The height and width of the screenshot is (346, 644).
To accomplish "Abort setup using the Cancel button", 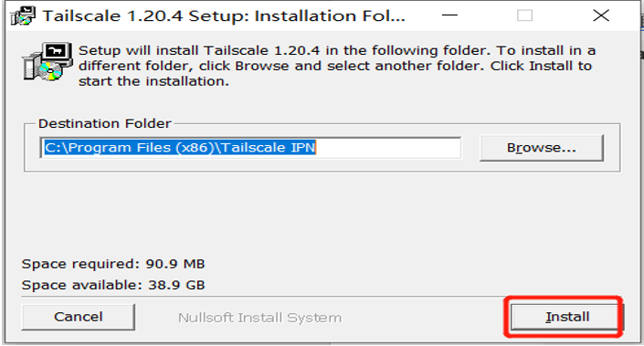I will coord(78,317).
